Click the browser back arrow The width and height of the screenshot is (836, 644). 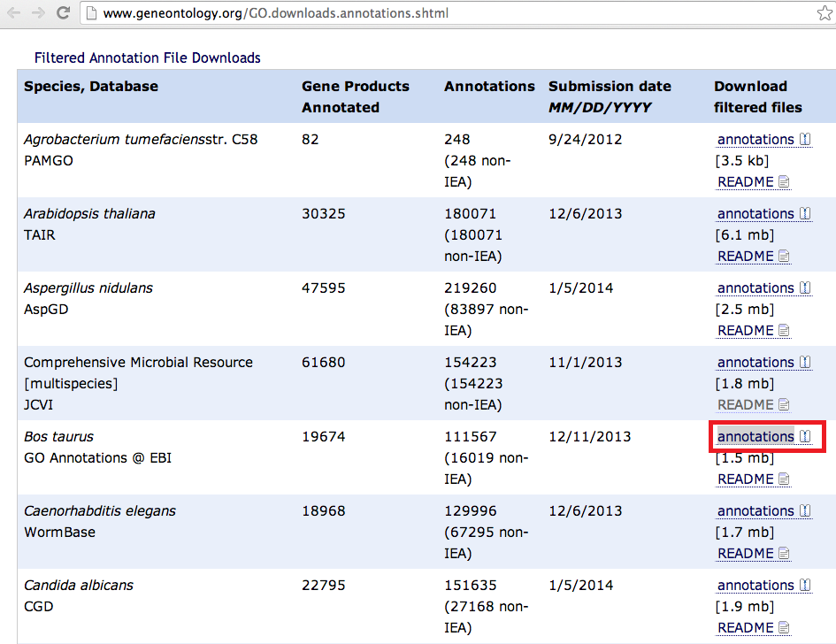coord(14,13)
